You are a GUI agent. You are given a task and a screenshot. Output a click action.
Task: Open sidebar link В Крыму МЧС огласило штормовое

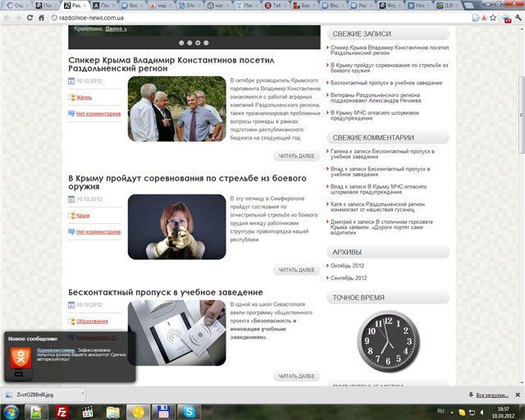(x=374, y=116)
